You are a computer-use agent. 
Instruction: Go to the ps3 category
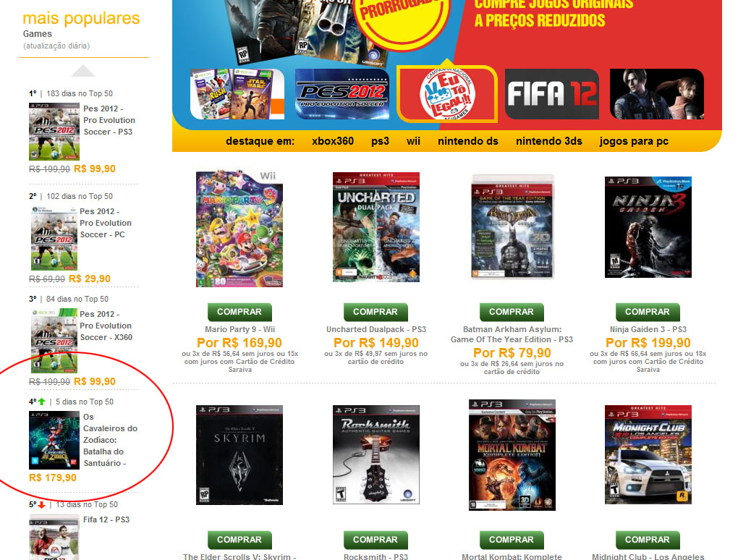[381, 141]
